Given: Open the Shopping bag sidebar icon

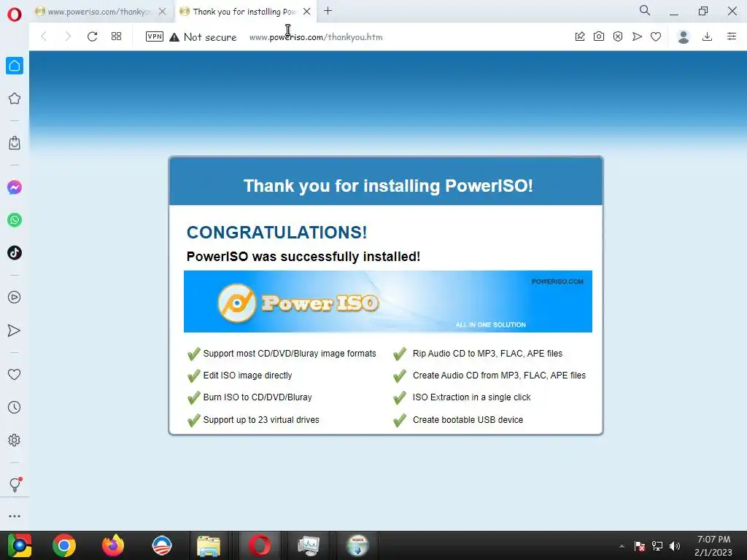Looking at the screenshot, I should pos(15,143).
